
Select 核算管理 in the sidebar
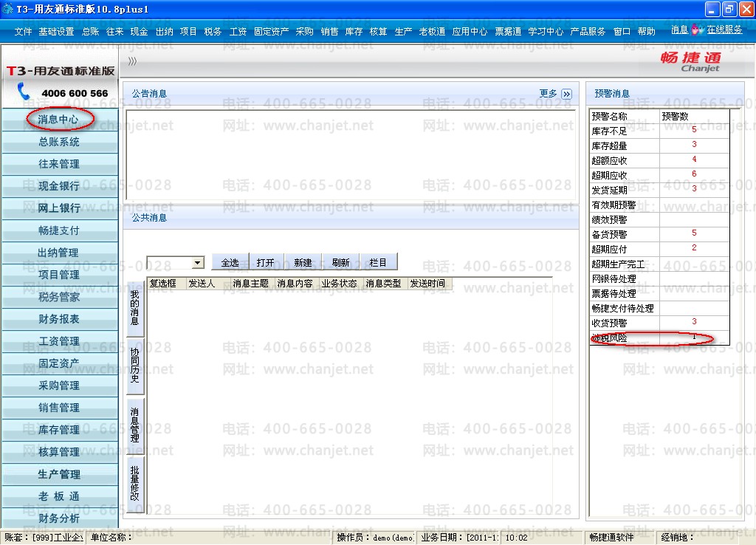click(x=60, y=452)
